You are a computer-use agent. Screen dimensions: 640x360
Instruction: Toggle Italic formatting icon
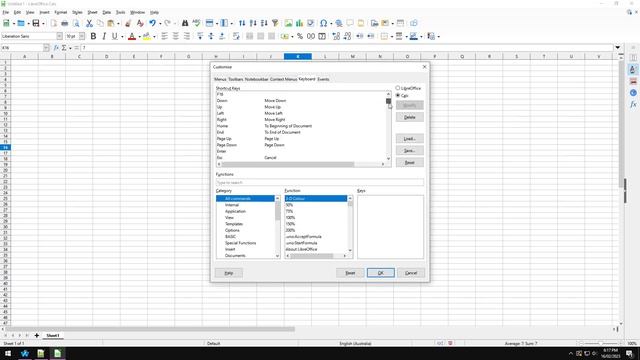(x=104, y=36)
